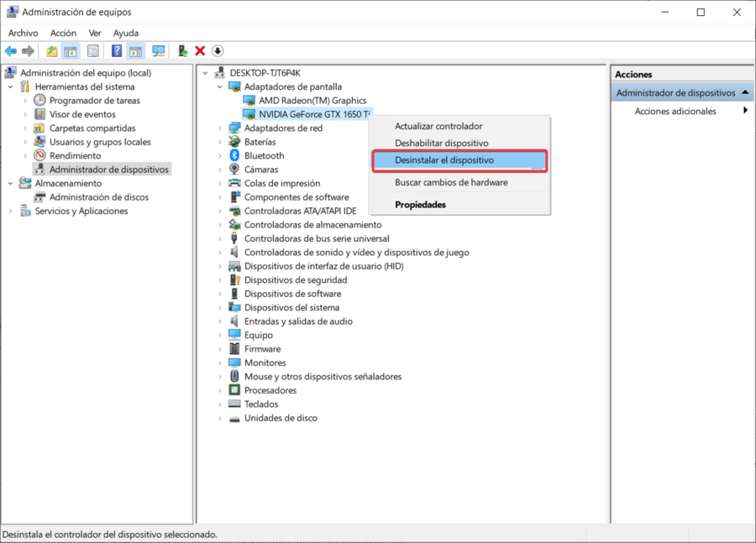
Task: Click the Carpetas compartidas icon
Action: [39, 128]
